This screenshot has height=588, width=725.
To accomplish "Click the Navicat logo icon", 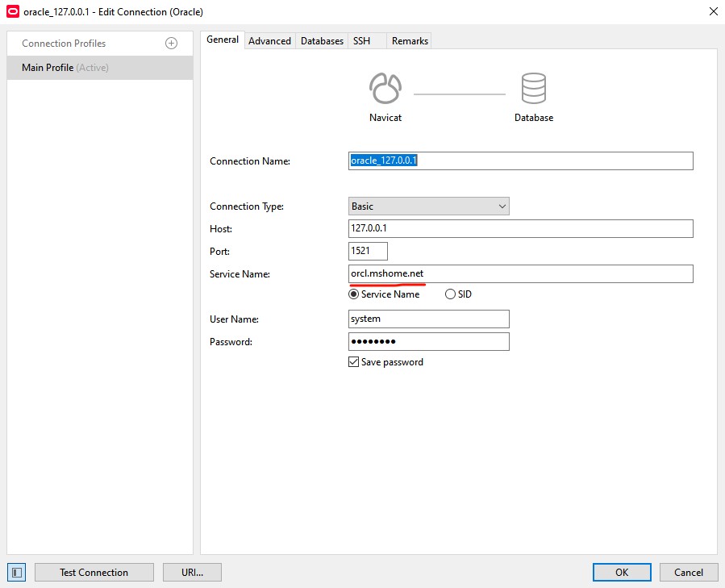I will (385, 88).
